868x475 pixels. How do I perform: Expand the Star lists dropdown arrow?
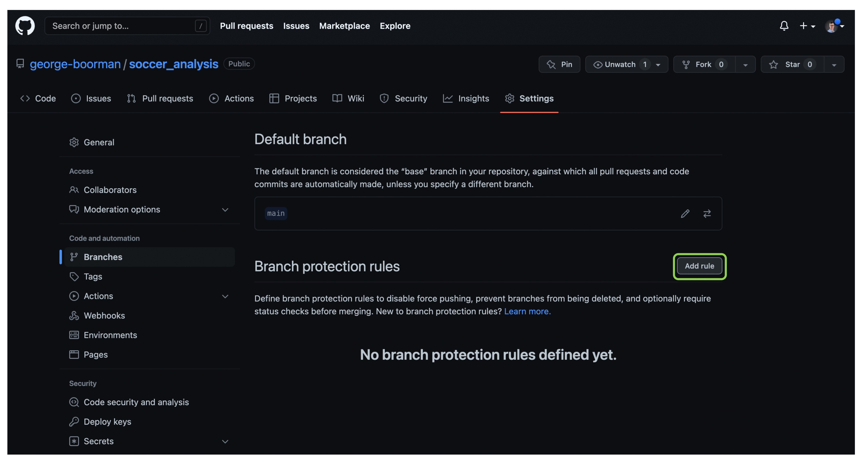pyautogui.click(x=834, y=64)
